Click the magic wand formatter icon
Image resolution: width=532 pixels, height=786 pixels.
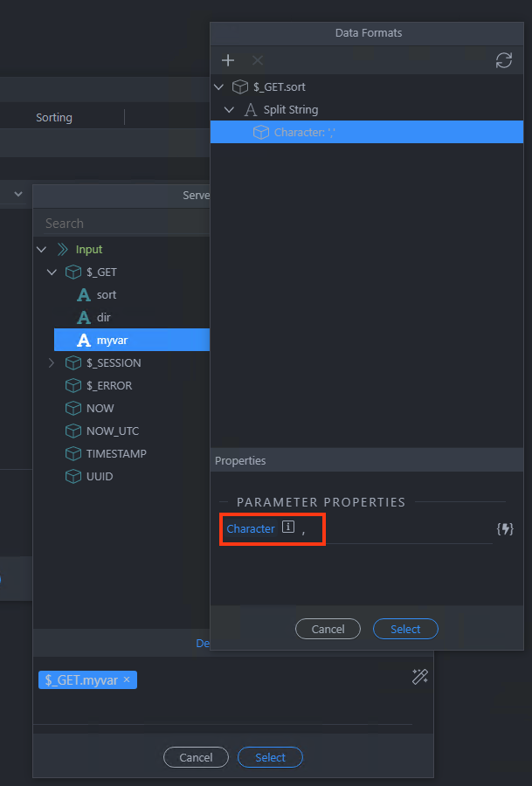[x=419, y=677]
